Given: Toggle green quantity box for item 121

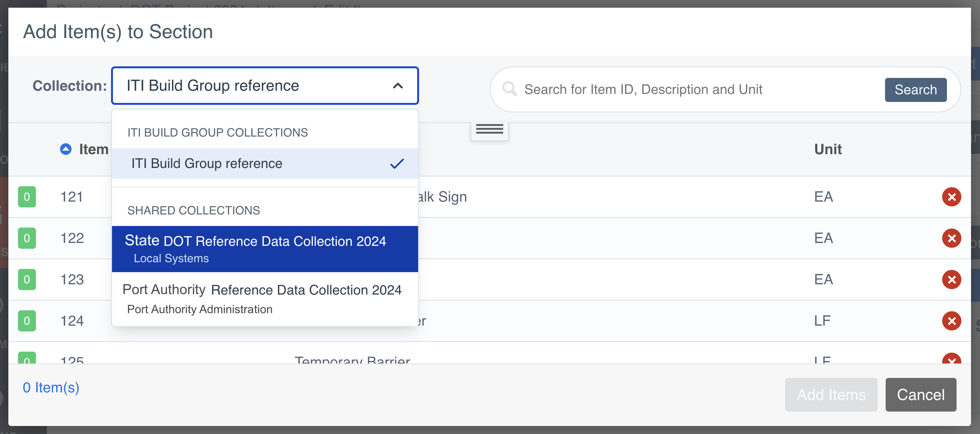Looking at the screenshot, I should tap(27, 197).
